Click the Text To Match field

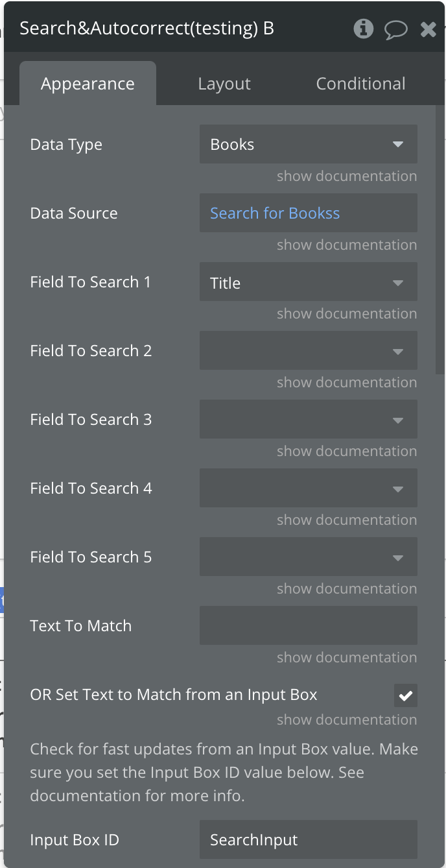point(308,626)
